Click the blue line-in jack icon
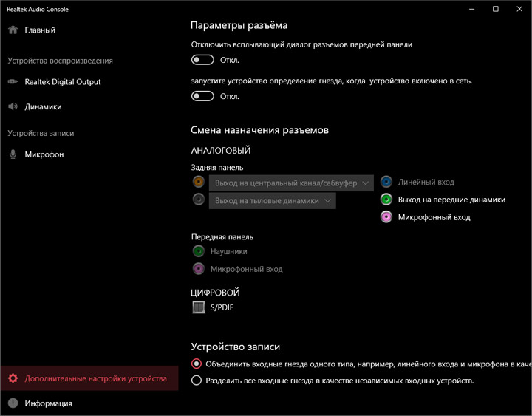The image size is (532, 416). tap(386, 182)
